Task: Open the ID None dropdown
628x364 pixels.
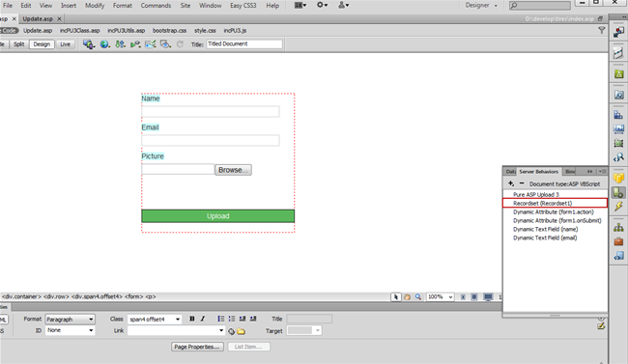Action: (x=71, y=330)
